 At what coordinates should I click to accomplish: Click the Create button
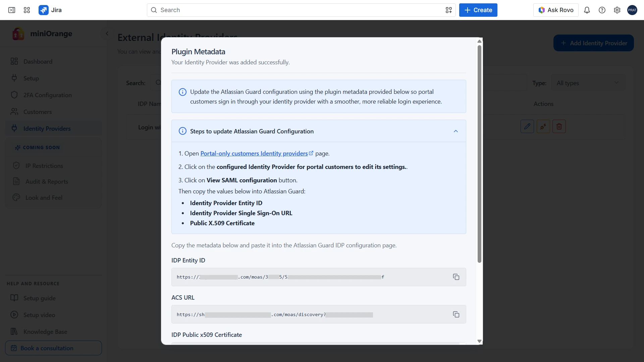478,10
